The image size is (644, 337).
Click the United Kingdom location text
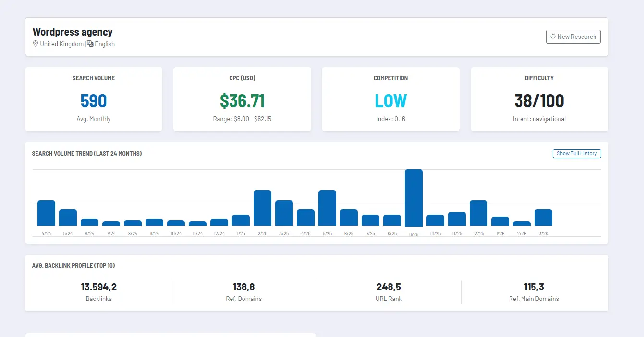click(61, 44)
